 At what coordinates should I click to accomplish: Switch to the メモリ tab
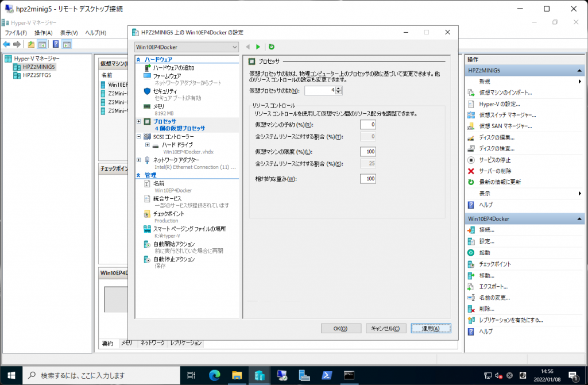(x=126, y=343)
